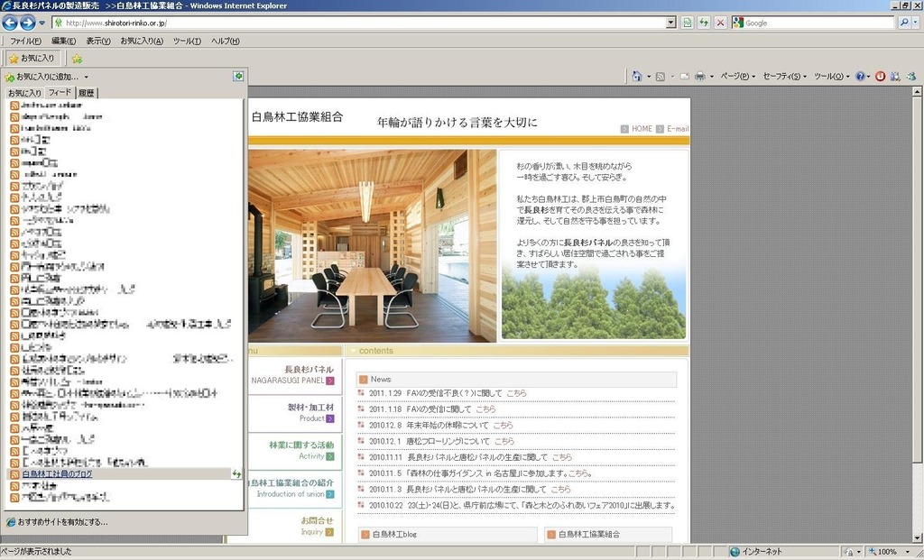Viewport: 924px width, 560px height.
Task: Open the 林業に関する活動 Activity menu item
Action: pyautogui.click(x=293, y=451)
